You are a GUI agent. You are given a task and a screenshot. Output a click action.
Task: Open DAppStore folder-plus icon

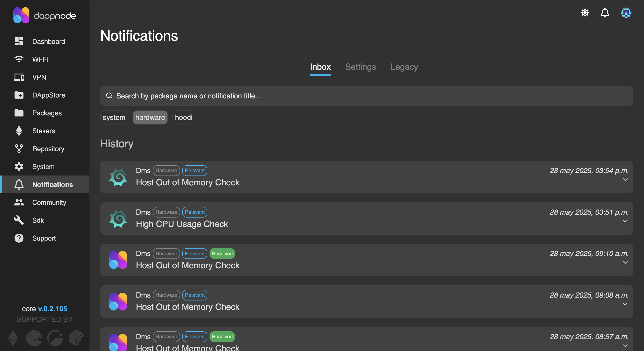[19, 95]
